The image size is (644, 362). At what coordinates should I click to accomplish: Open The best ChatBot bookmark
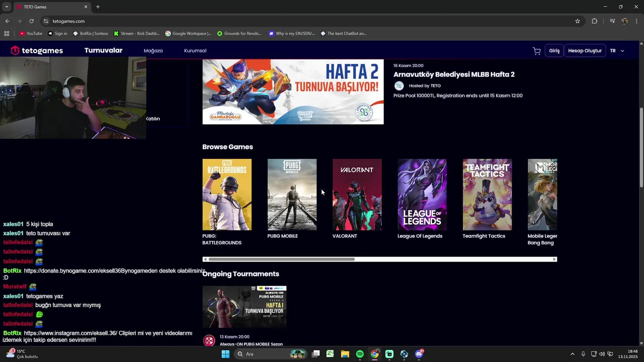point(344,34)
